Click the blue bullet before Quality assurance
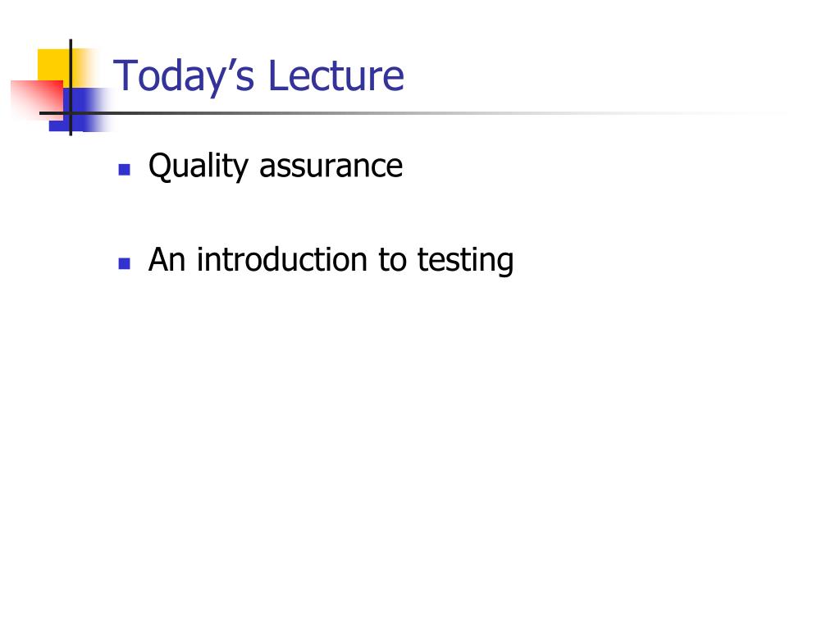The height and width of the screenshot is (630, 840). click(x=125, y=170)
